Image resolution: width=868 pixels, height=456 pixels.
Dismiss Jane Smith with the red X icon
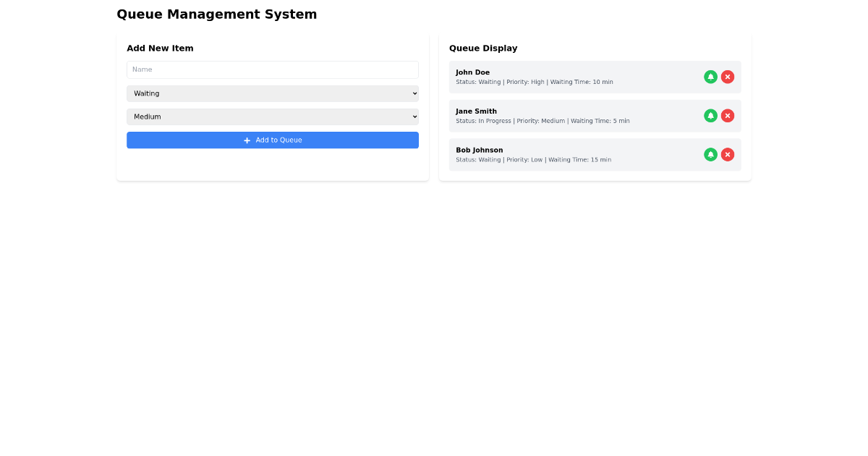pyautogui.click(x=728, y=115)
